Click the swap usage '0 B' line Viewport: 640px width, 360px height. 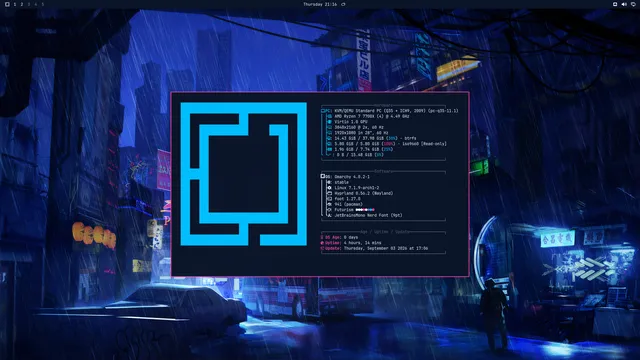[358, 155]
